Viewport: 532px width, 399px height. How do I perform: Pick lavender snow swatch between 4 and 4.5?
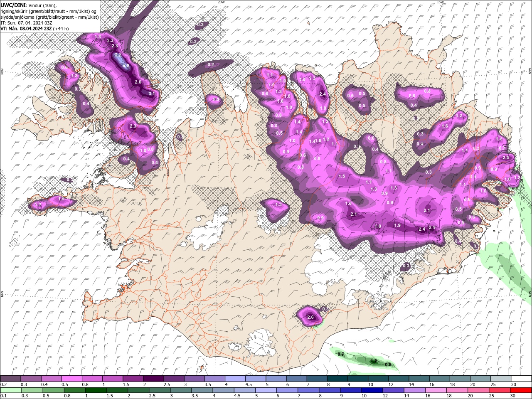[235, 379]
